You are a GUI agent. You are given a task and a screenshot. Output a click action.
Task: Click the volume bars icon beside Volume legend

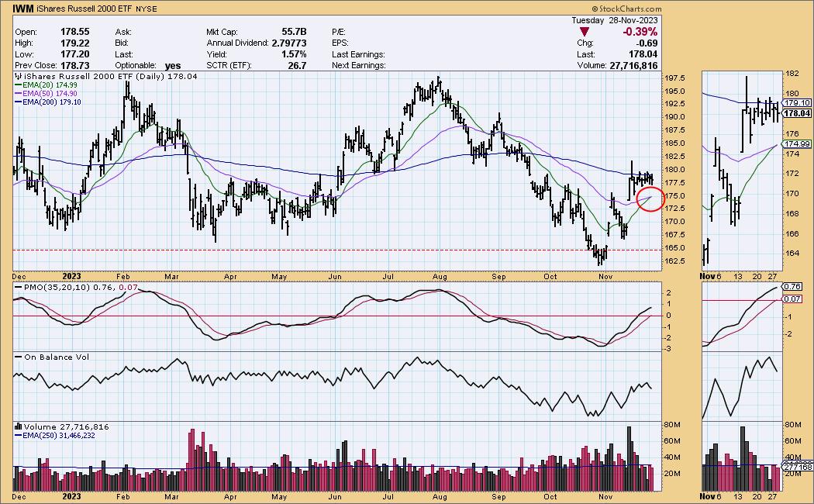tap(18, 426)
